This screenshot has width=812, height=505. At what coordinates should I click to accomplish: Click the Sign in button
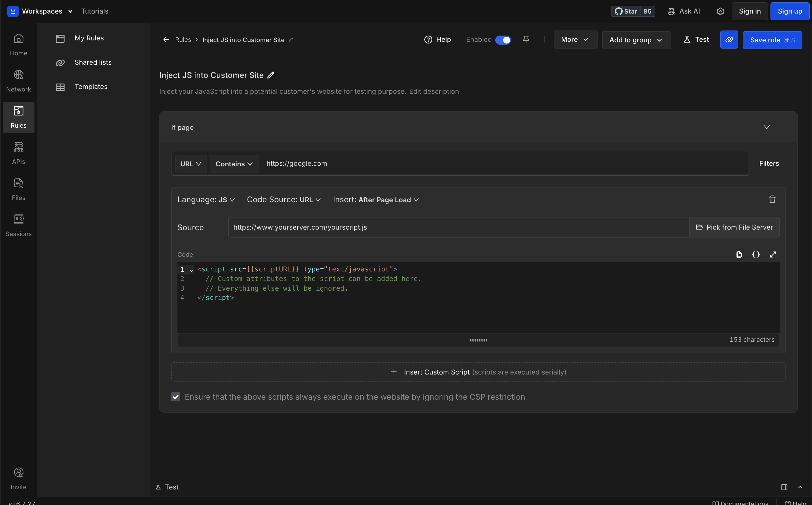(x=750, y=11)
